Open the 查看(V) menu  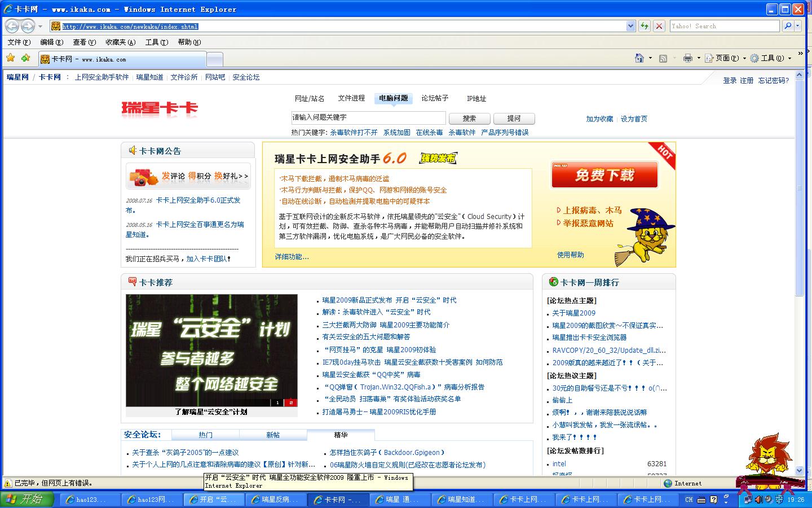(x=84, y=42)
